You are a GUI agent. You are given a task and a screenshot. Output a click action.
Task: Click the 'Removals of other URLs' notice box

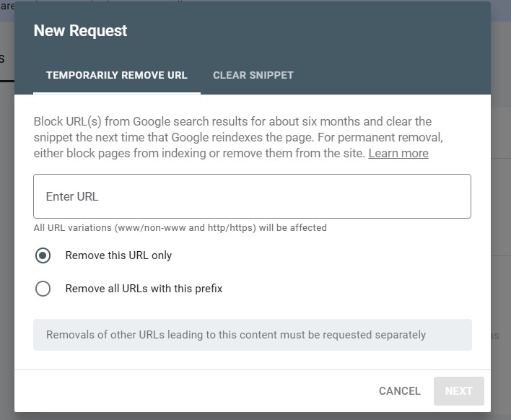(x=252, y=335)
